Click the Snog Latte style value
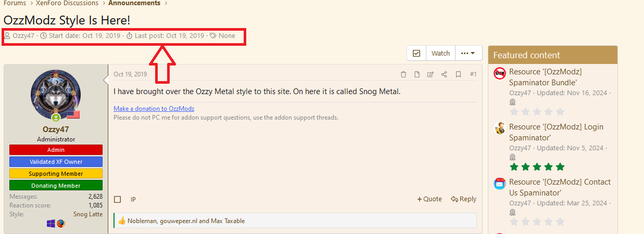This screenshot has height=234, width=644. point(87,214)
